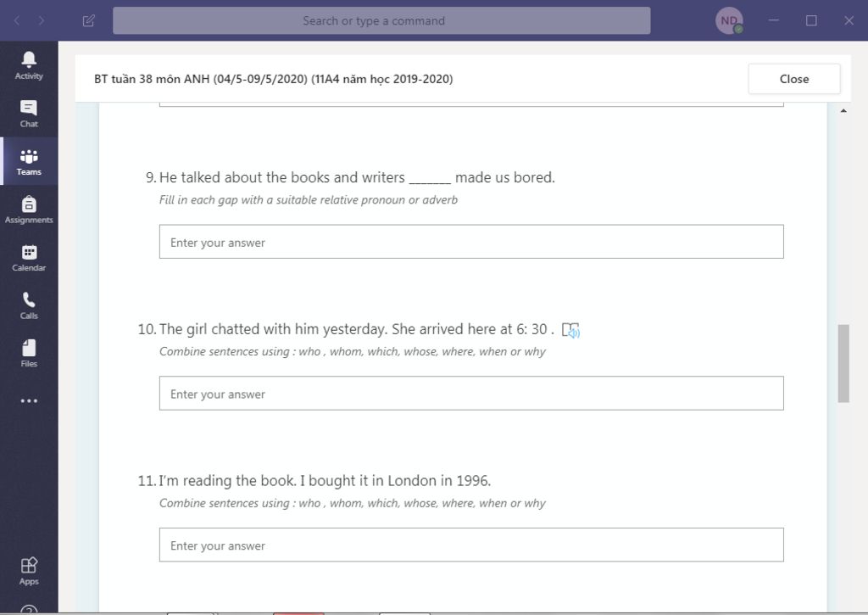This screenshot has width=868, height=615.
Task: Click the scroll up arrow
Action: (x=843, y=111)
